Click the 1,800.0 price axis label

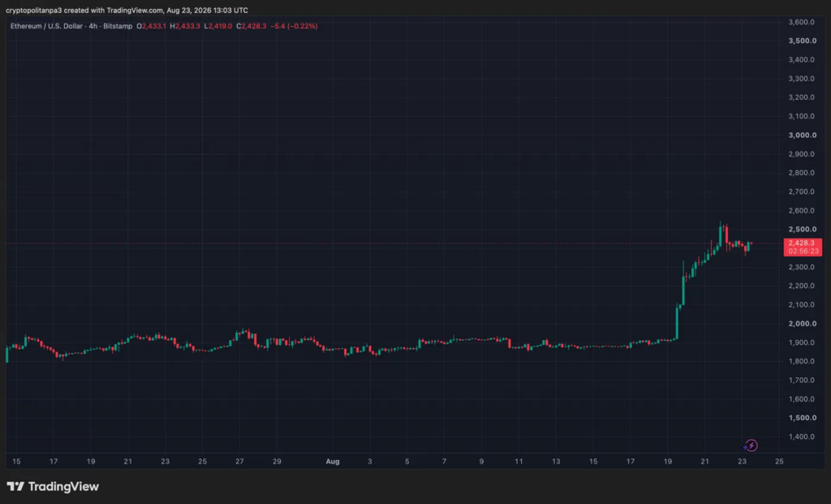(801, 361)
